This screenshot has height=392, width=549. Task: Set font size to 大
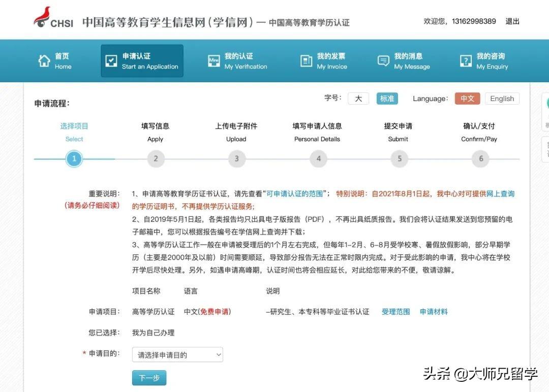coord(358,99)
